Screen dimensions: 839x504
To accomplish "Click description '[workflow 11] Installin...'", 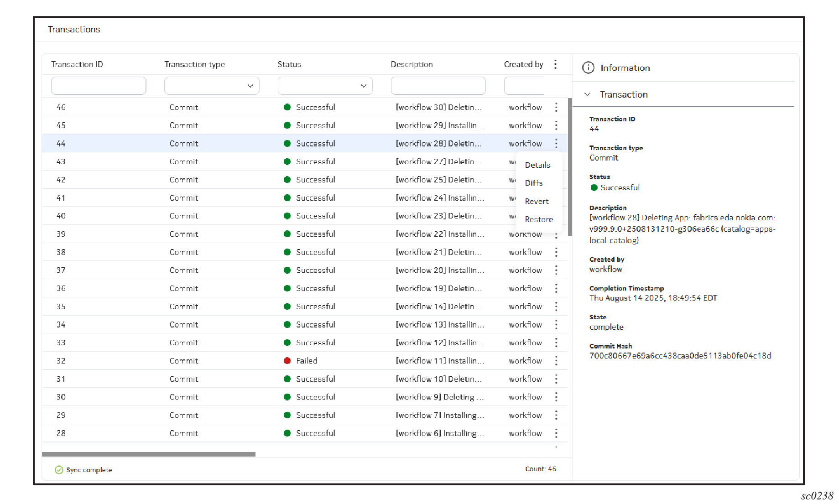I will 440,361.
